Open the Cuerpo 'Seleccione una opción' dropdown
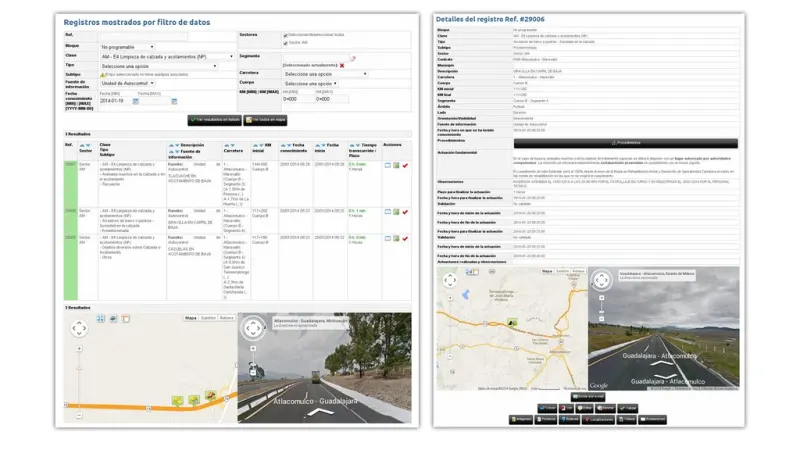Screen dimensions: 800x450 pos(310,84)
